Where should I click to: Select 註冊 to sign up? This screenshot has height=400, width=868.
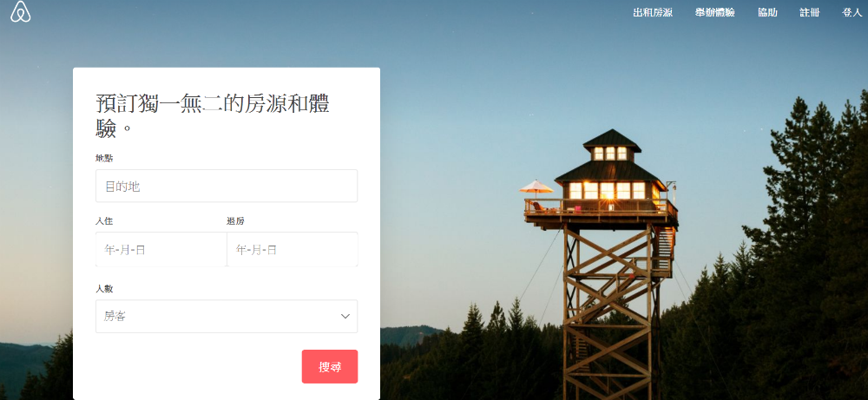point(809,13)
